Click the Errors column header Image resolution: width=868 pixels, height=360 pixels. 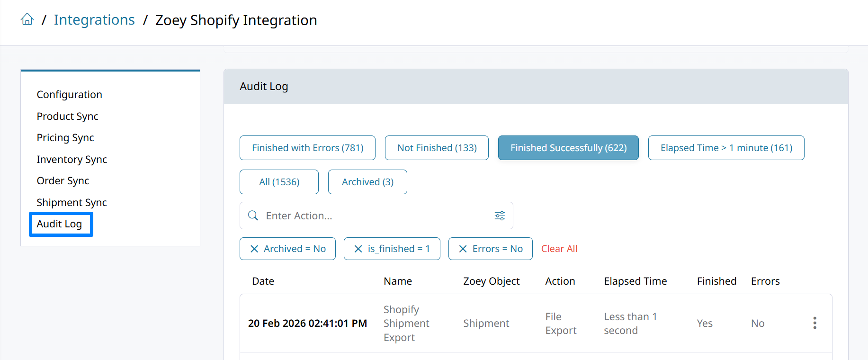[765, 281]
